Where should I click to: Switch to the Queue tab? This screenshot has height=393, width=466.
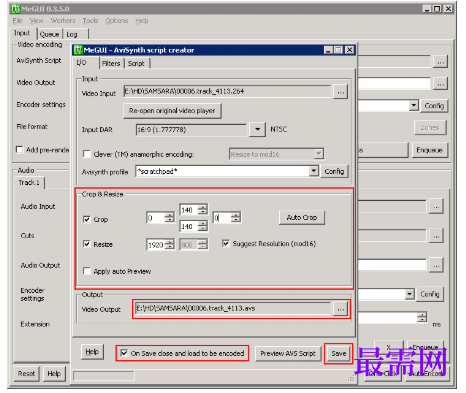click(49, 34)
